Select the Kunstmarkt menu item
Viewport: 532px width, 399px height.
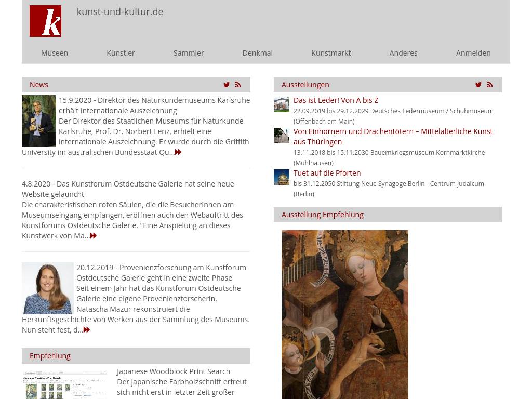point(331,53)
